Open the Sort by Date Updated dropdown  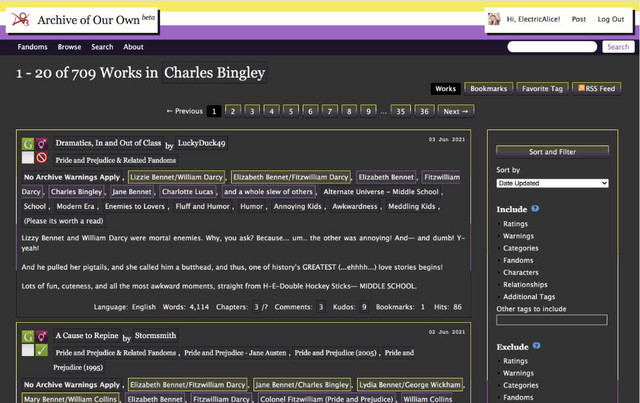[552, 183]
